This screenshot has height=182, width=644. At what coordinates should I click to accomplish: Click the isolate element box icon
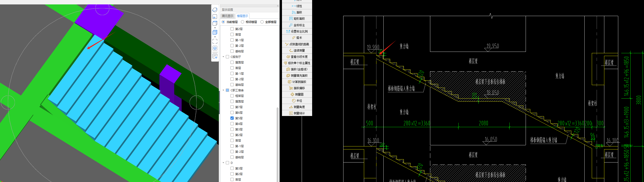point(215,48)
